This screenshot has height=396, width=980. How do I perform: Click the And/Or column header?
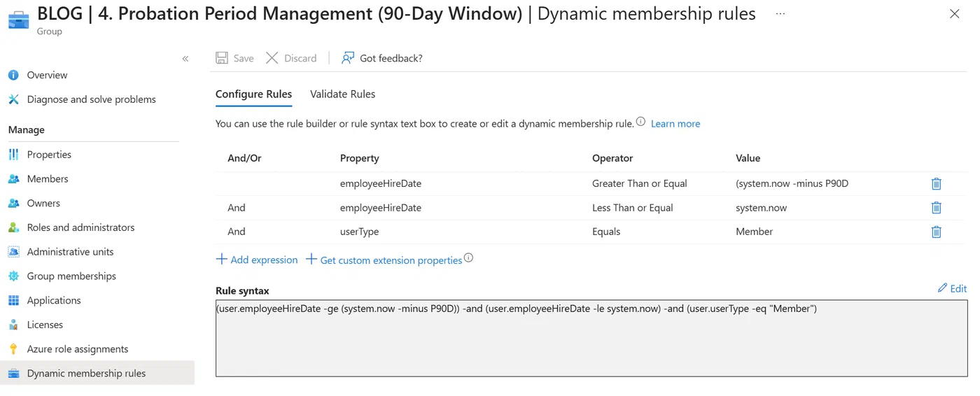pyautogui.click(x=244, y=158)
